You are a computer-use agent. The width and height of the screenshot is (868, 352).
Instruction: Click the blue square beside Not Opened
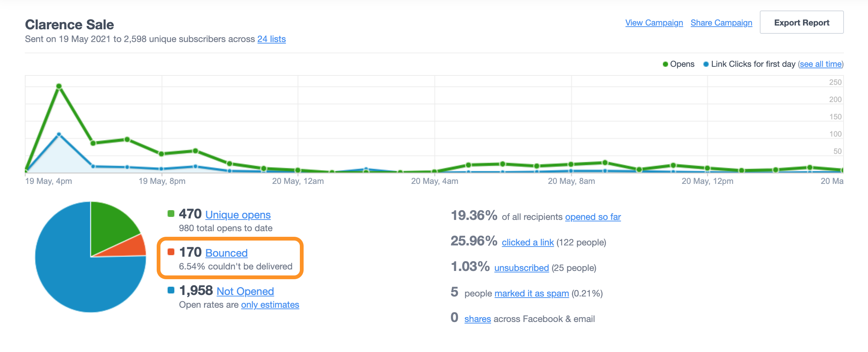(x=170, y=290)
